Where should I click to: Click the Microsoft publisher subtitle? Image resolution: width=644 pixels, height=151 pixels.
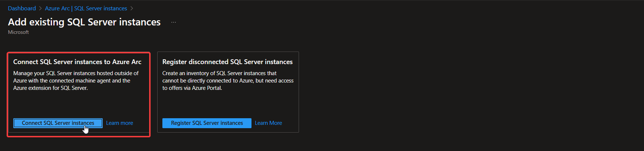pos(18,32)
